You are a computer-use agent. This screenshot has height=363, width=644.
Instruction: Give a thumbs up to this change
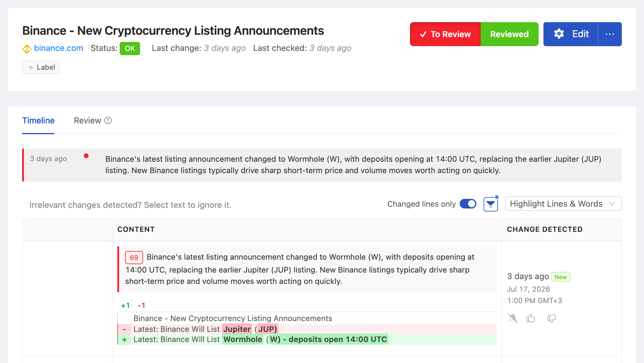point(531,318)
